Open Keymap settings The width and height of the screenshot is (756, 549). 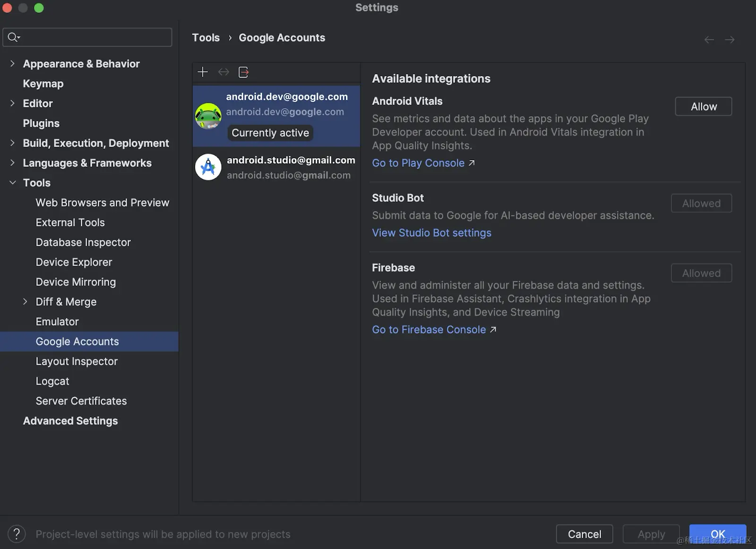43,84
